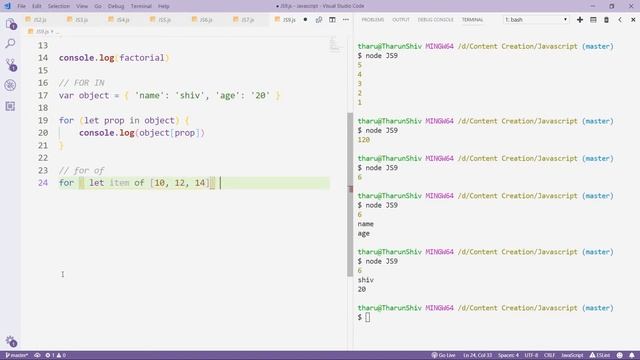The height and width of the screenshot is (360, 640).
Task: Switch the master branch in status bar
Action: (17, 355)
